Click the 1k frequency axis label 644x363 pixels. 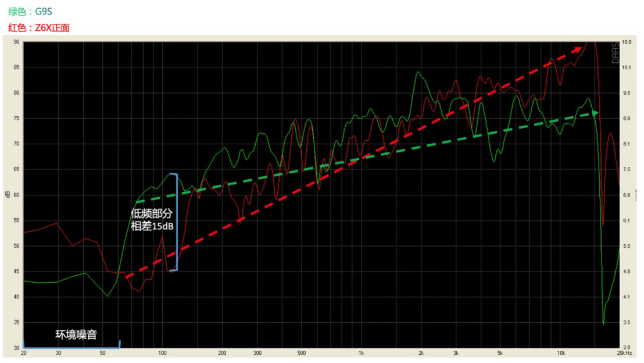[x=361, y=353]
